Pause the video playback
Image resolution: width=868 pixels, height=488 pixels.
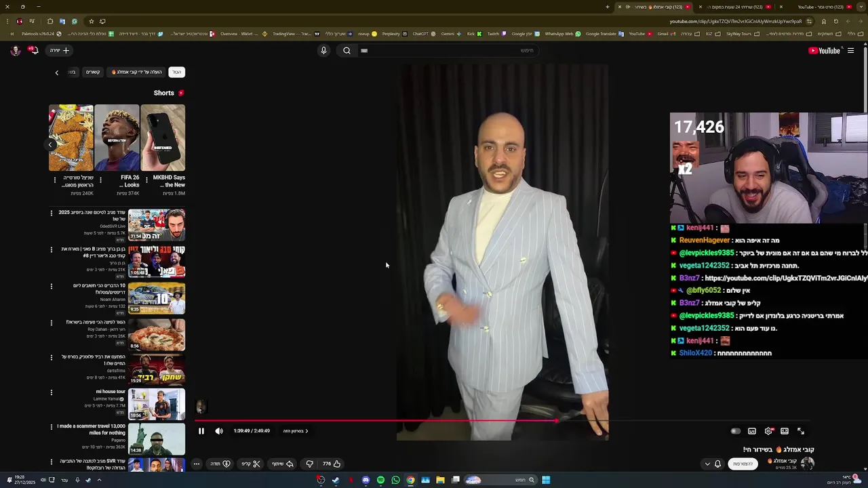click(201, 431)
